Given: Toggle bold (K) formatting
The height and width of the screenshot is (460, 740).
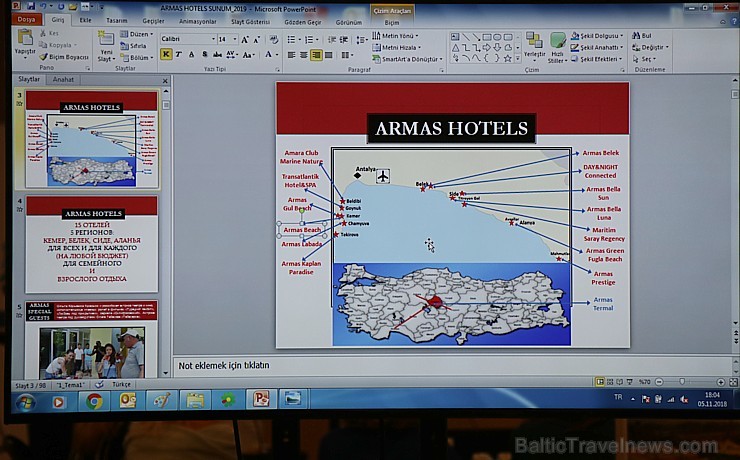Looking at the screenshot, I should click(x=166, y=55).
